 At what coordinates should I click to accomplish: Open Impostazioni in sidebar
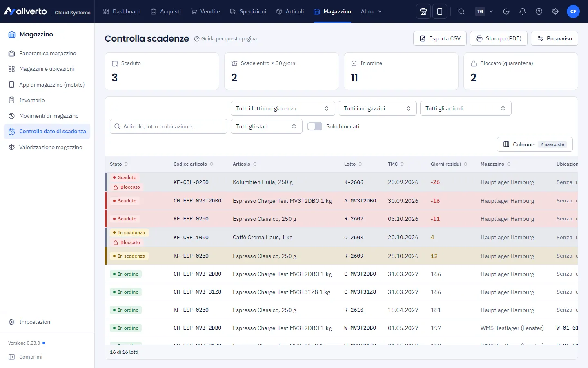click(x=47, y=322)
